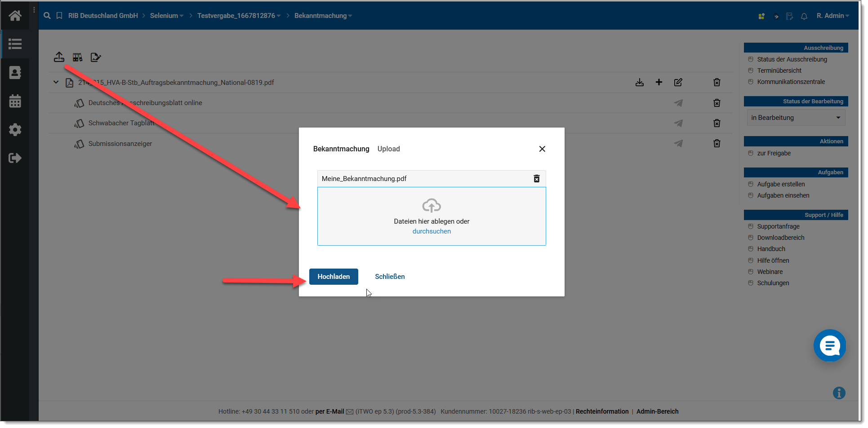The width and height of the screenshot is (868, 428).
Task: Click Aufgabe erstellen
Action: click(x=781, y=184)
